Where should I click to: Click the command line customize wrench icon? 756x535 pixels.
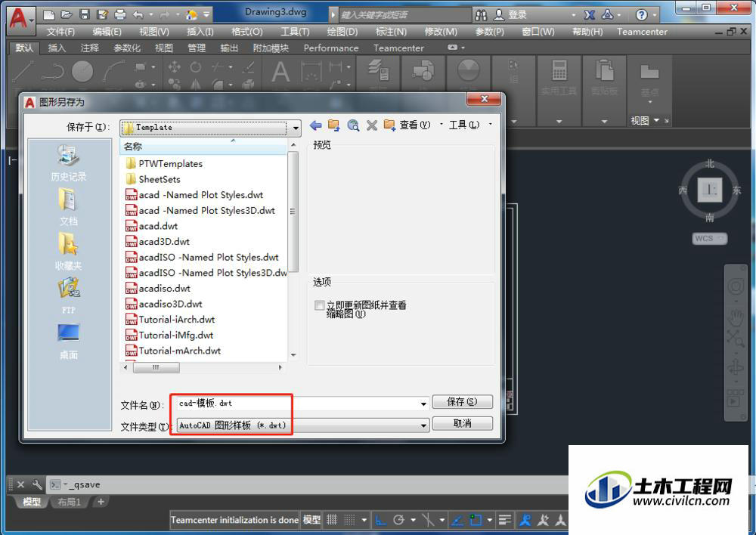36,484
